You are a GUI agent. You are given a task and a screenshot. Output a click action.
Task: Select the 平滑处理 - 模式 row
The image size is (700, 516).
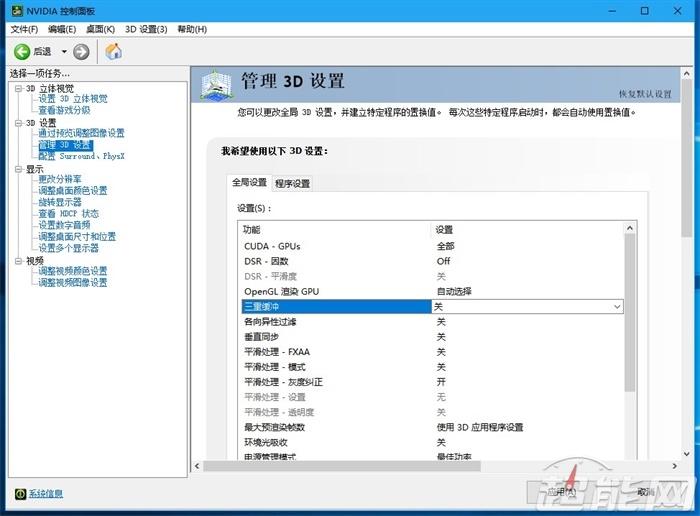pyautogui.click(x=432, y=367)
